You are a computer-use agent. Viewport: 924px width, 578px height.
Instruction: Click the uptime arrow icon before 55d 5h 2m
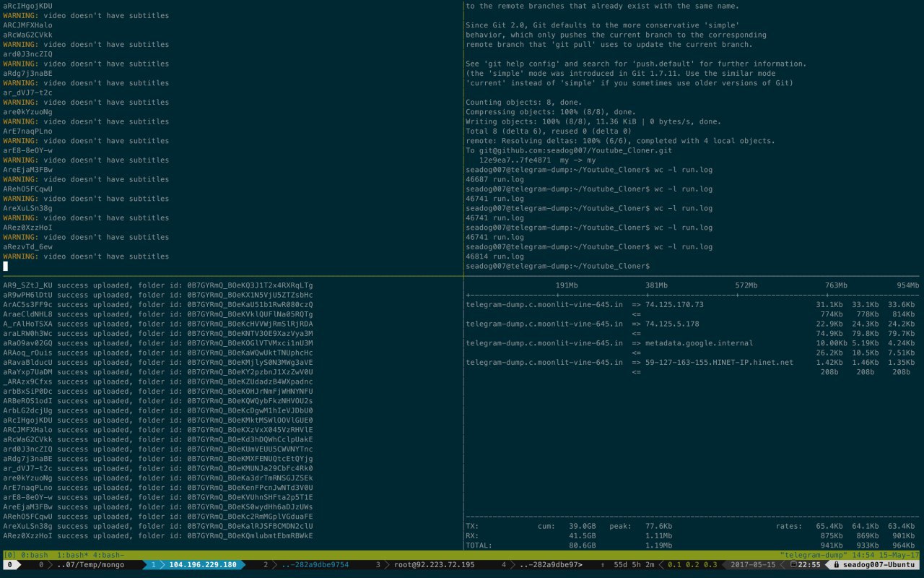(602, 564)
